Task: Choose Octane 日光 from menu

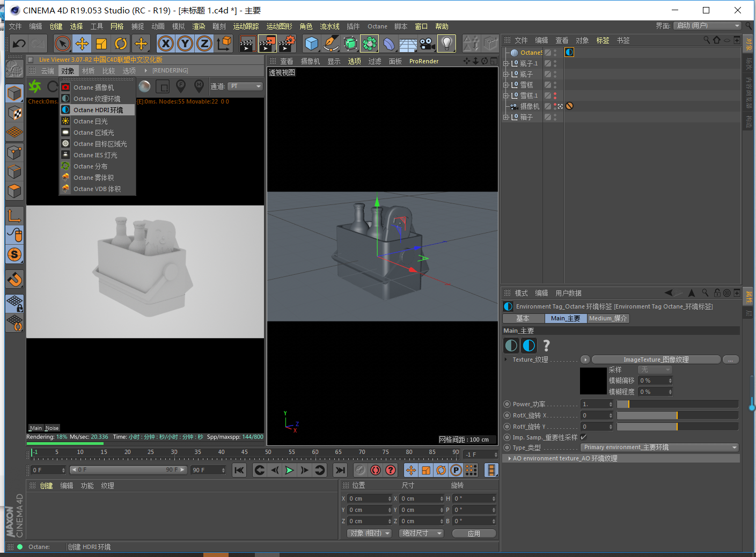Action: [98, 121]
